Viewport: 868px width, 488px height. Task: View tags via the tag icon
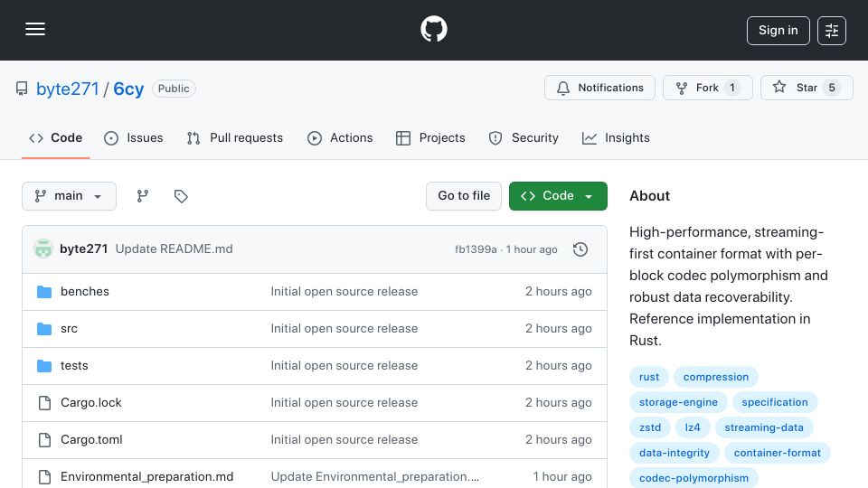181,196
